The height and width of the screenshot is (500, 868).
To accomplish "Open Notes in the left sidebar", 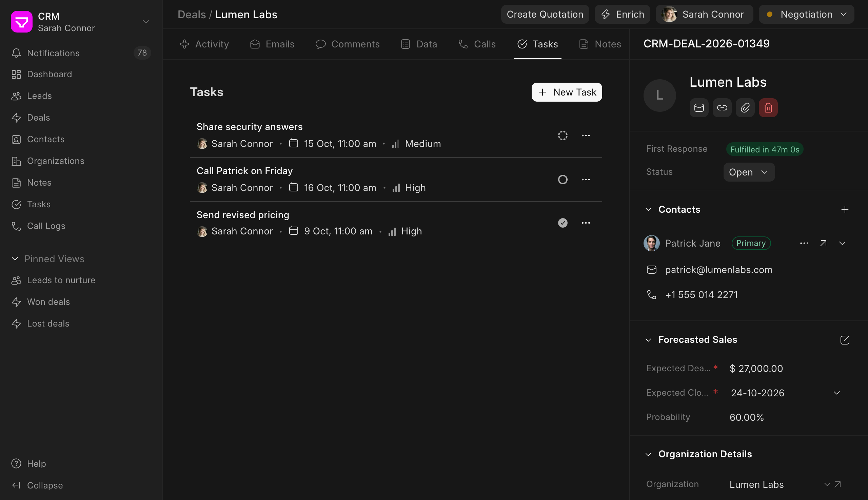I will (81, 182).
